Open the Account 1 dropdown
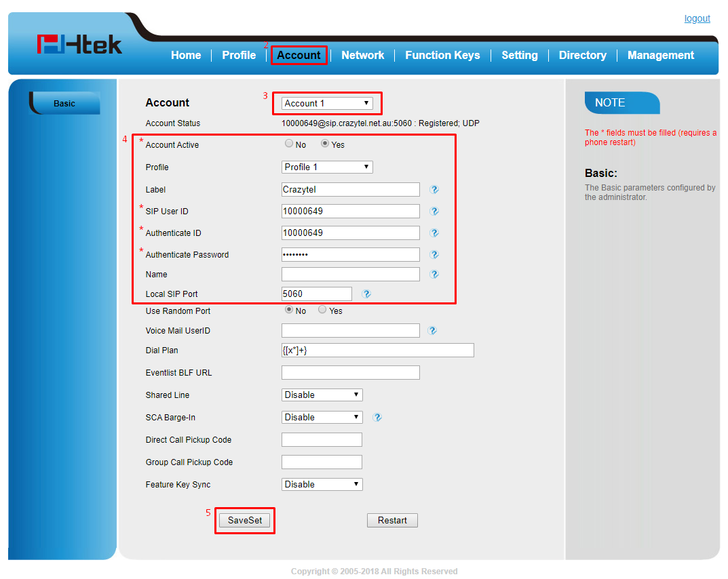 coord(327,103)
